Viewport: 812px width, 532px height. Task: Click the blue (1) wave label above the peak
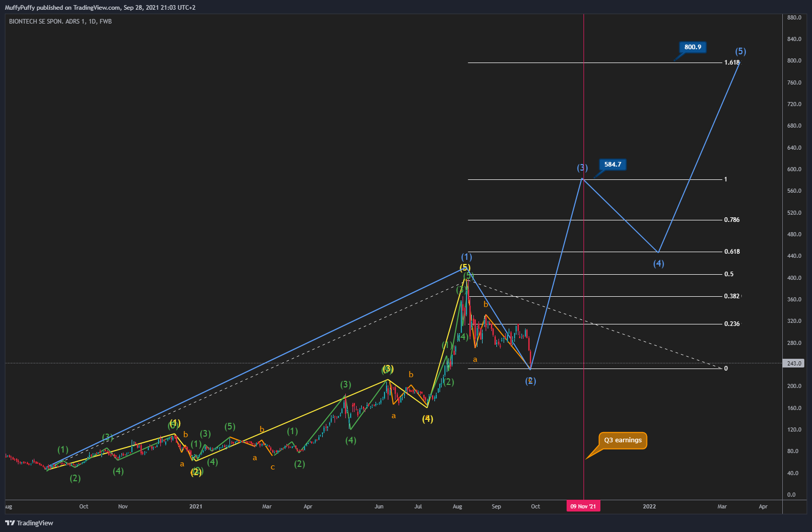466,257
